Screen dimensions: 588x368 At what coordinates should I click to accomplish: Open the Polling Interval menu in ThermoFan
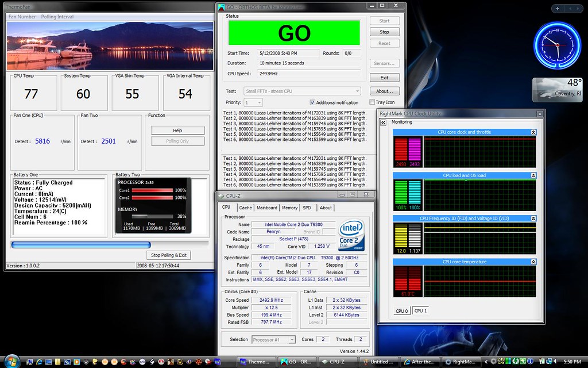[57, 17]
